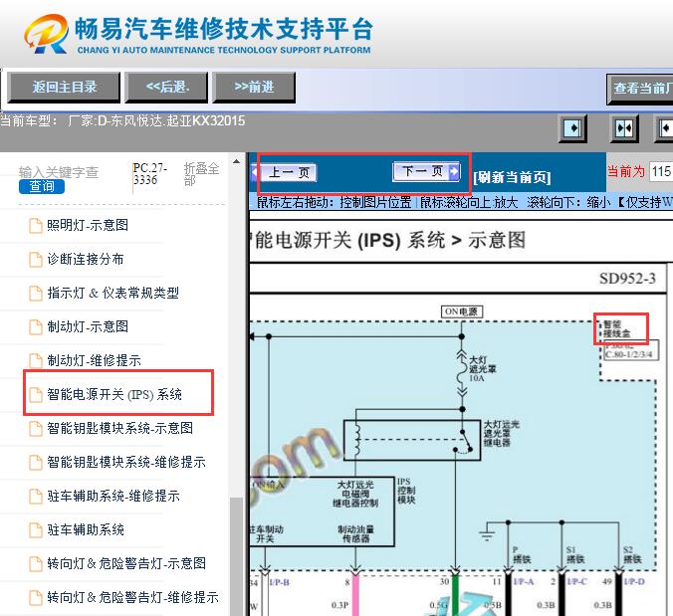The image size is (673, 616).
Task: Click the ON电源 label in the diagram
Action: 462,311
